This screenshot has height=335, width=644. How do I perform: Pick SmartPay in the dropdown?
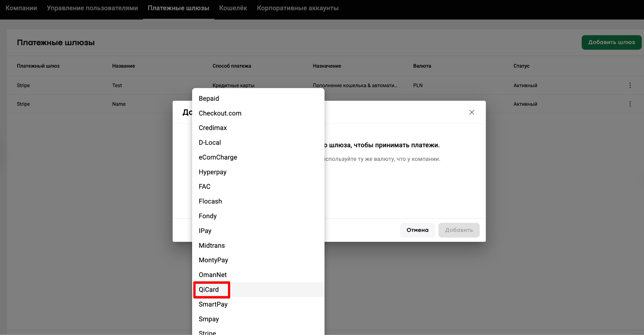258,304
